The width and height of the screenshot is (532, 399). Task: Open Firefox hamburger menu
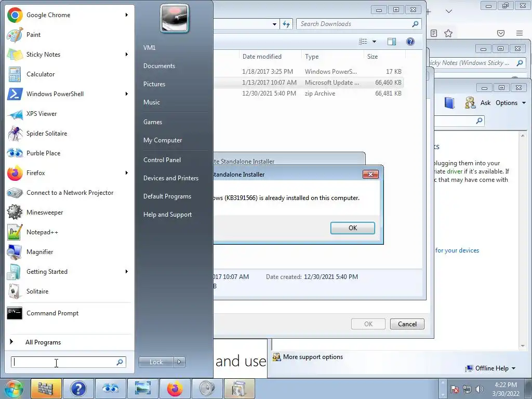click(520, 33)
